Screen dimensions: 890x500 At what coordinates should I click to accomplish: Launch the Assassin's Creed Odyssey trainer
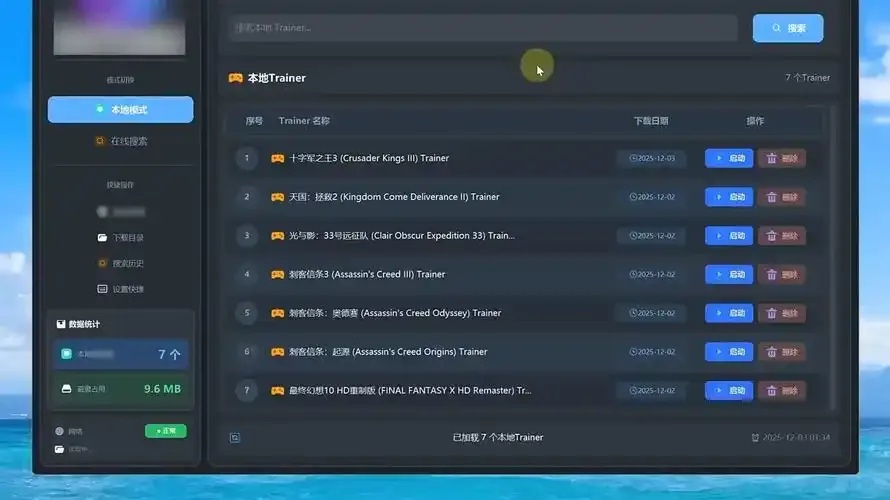[729, 313]
